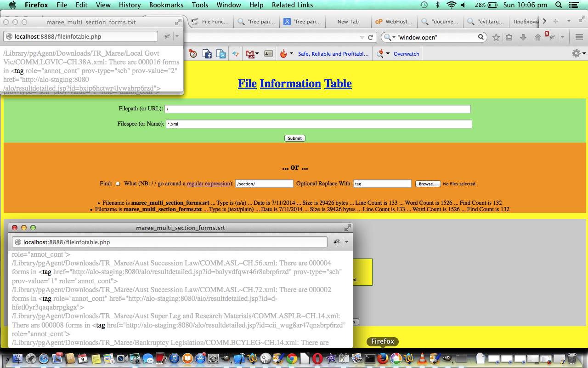Go to the Firefox Home icon
Viewport: 588px width, 368px height.
click(x=537, y=37)
